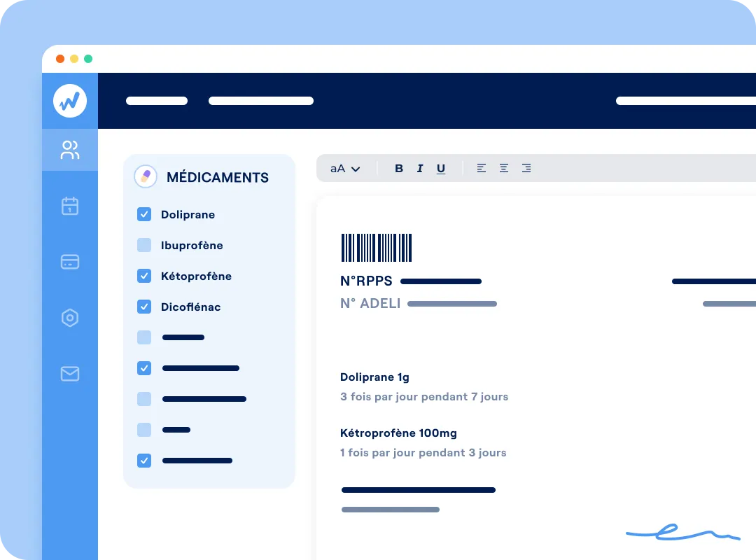Click the N° ADELI label

click(x=370, y=303)
